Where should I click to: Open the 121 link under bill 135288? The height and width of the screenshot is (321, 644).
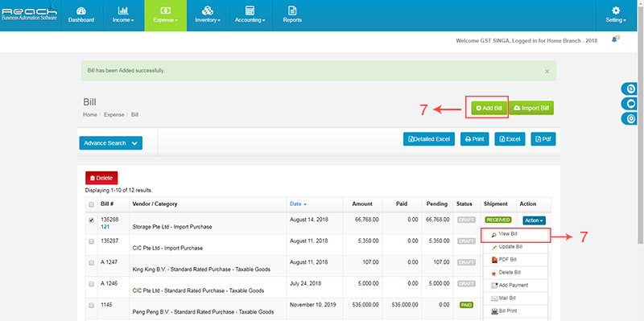point(105,227)
